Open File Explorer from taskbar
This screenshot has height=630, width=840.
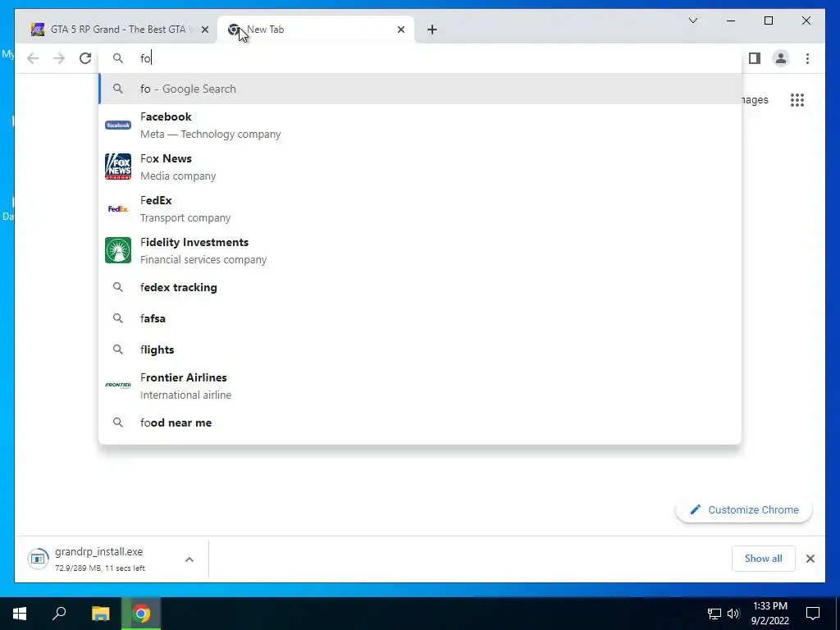click(x=100, y=614)
